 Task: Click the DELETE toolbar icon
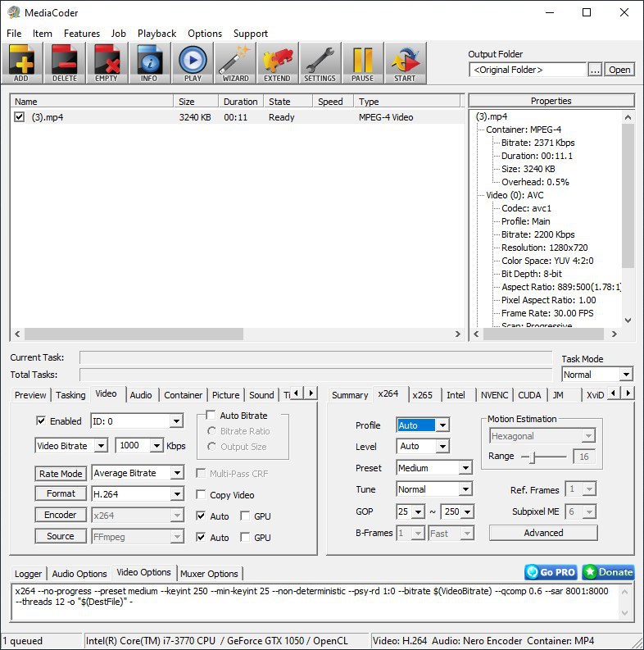[x=64, y=63]
